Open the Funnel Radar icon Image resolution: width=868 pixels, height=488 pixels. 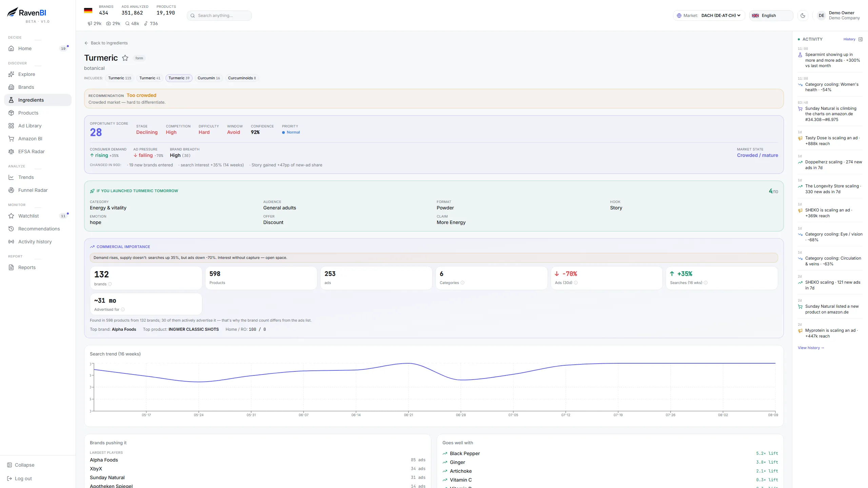click(x=11, y=190)
